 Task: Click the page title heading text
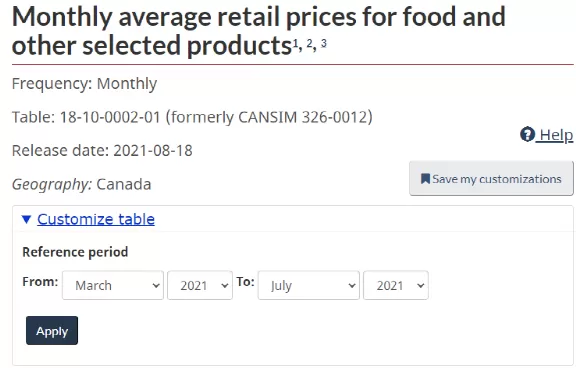point(259,31)
